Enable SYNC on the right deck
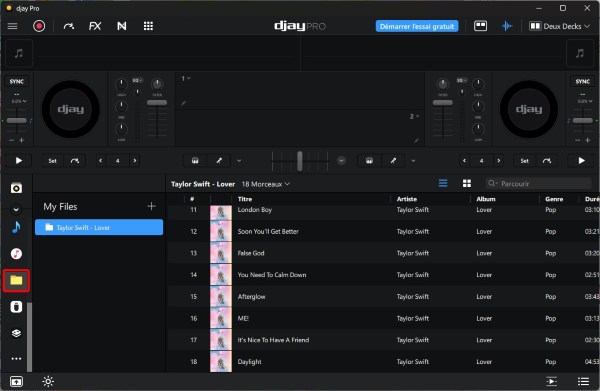 click(583, 81)
